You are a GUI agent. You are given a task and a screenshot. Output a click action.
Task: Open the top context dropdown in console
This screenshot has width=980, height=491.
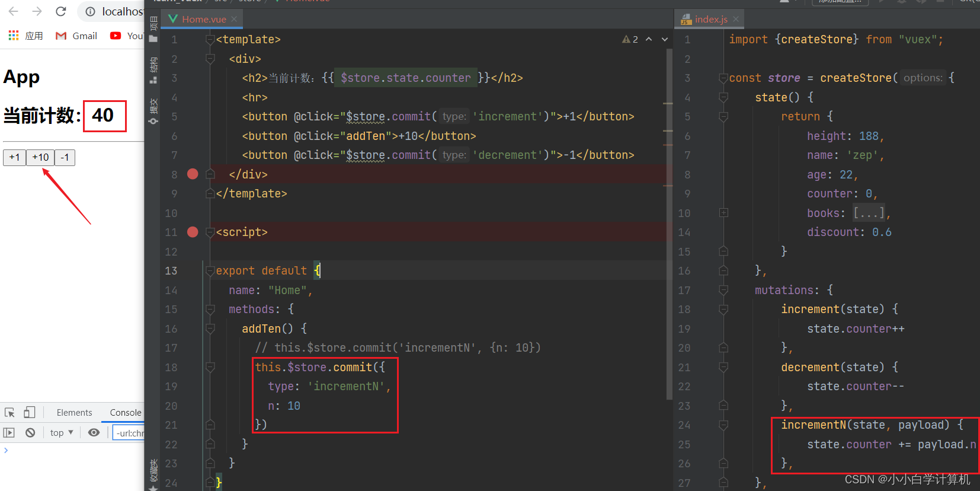coord(62,432)
